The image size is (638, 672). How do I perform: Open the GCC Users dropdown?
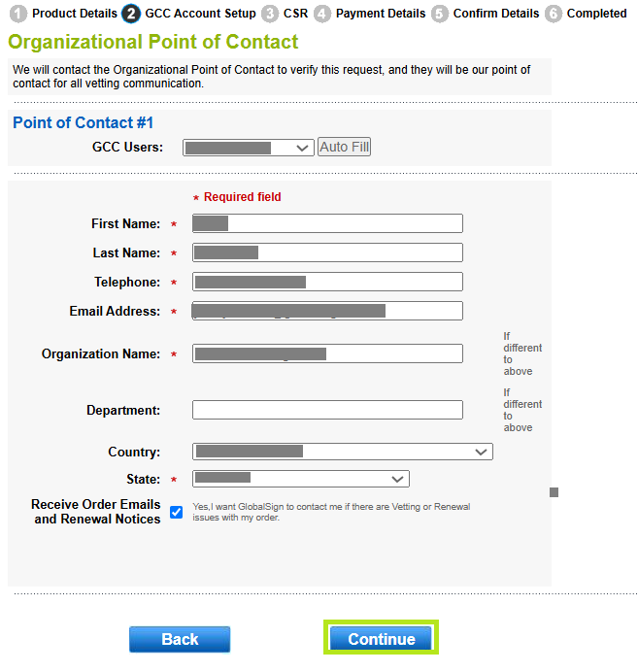click(248, 148)
